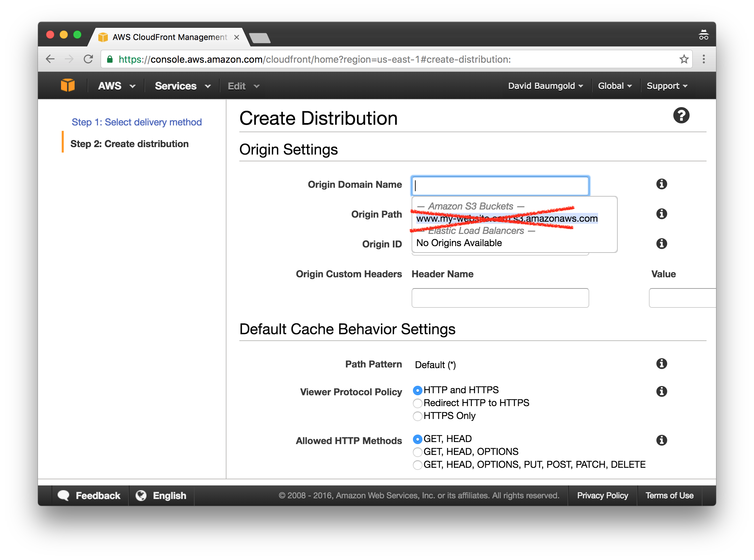Image resolution: width=754 pixels, height=560 pixels.
Task: Open the Support dropdown
Action: click(667, 86)
